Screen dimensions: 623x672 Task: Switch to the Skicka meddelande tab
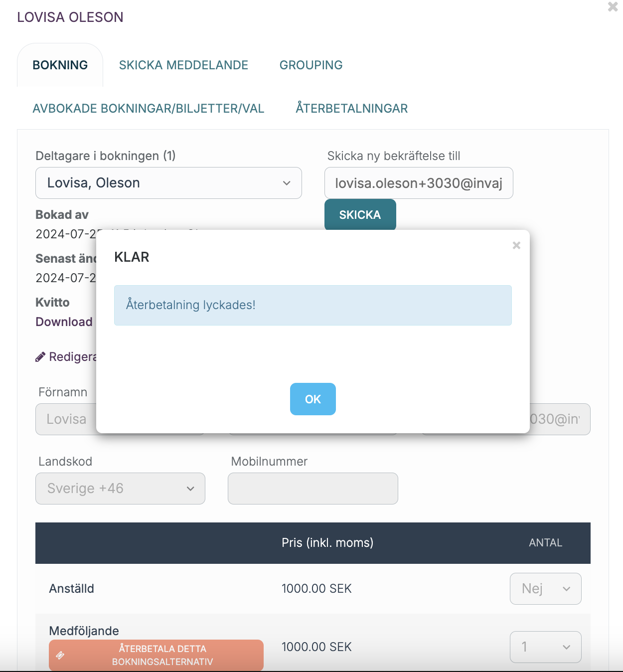(183, 65)
